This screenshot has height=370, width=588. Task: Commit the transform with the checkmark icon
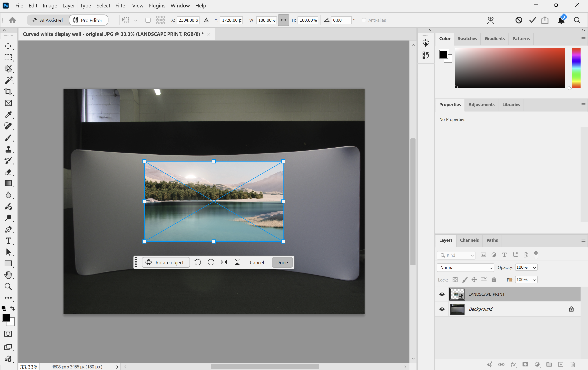click(532, 20)
